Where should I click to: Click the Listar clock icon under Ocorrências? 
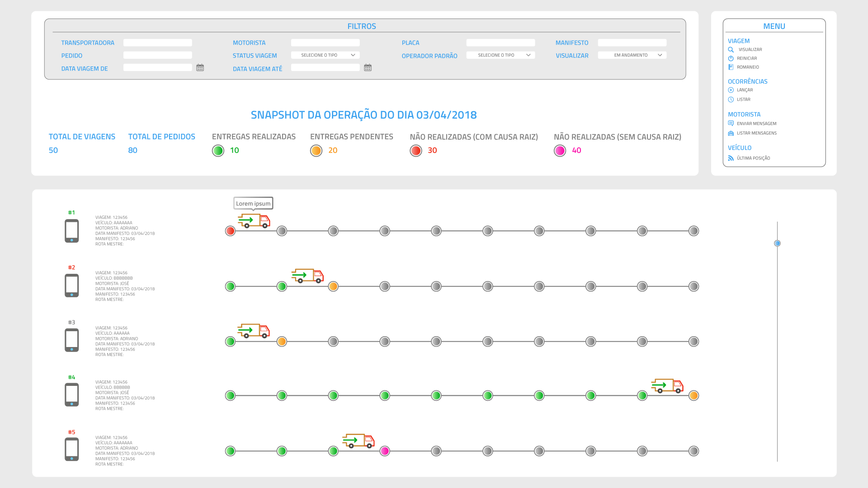(x=731, y=99)
